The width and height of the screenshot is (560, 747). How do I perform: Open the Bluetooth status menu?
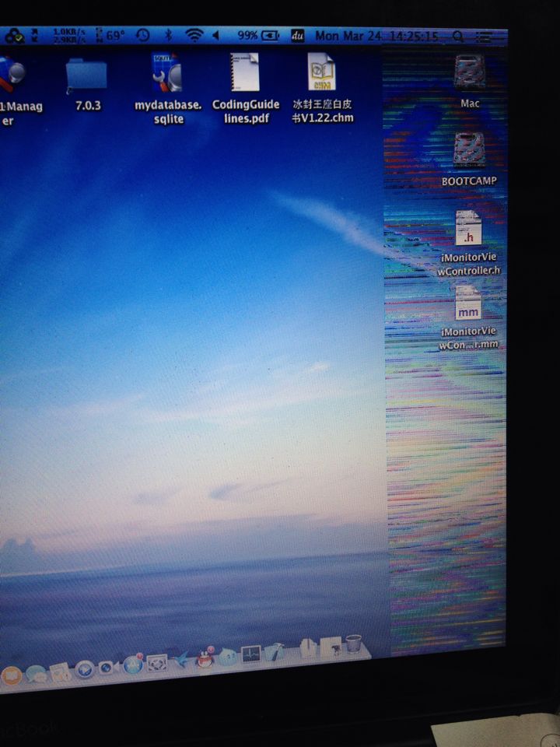(x=168, y=35)
